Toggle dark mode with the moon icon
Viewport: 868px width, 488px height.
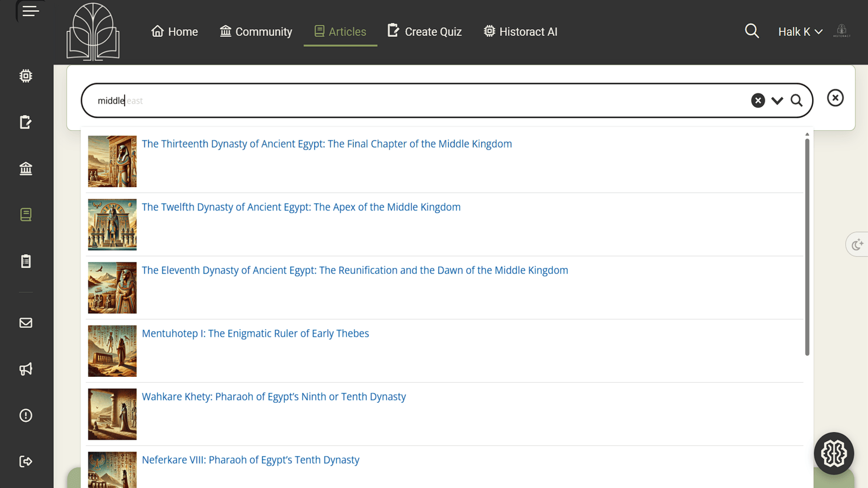coord(857,244)
